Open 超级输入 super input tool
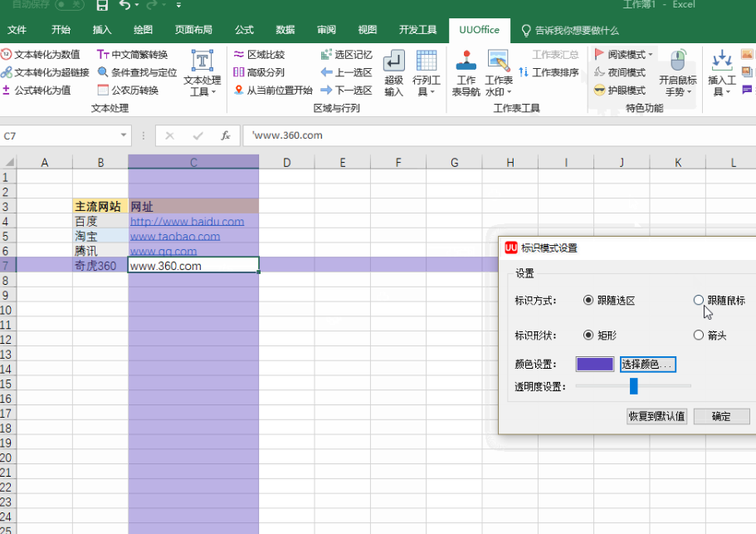This screenshot has width=756, height=534. click(393, 73)
